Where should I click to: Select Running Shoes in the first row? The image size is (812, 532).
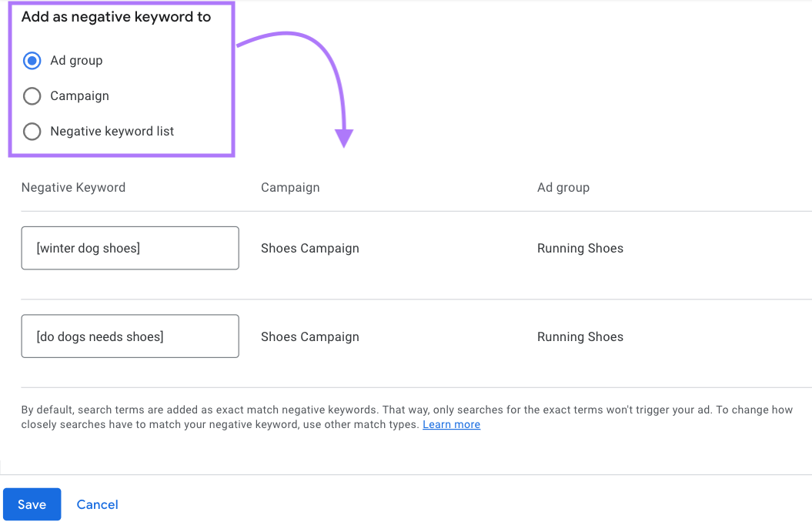580,248
